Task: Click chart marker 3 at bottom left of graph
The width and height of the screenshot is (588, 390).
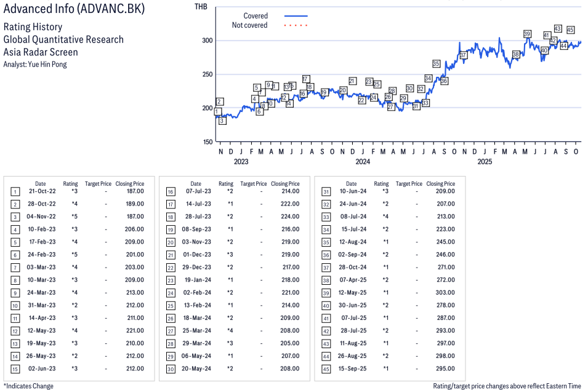Action: [222, 121]
